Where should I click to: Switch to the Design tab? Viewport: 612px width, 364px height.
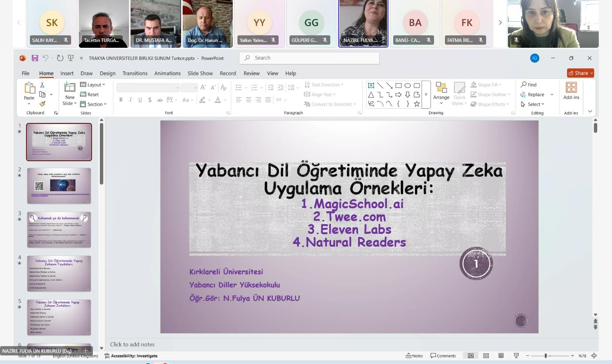click(108, 73)
